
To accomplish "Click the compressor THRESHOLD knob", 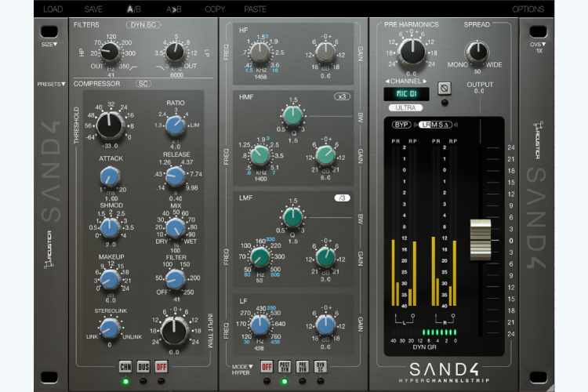I will pos(110,125).
